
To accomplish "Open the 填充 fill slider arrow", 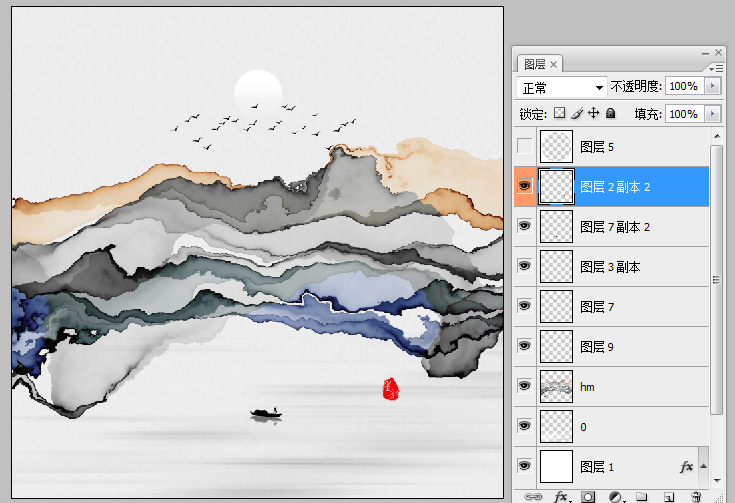I will pyautogui.click(x=713, y=113).
